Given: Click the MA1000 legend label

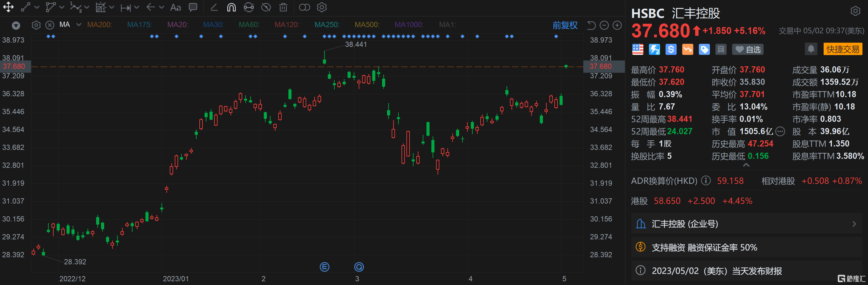Looking at the screenshot, I should tap(409, 25).
